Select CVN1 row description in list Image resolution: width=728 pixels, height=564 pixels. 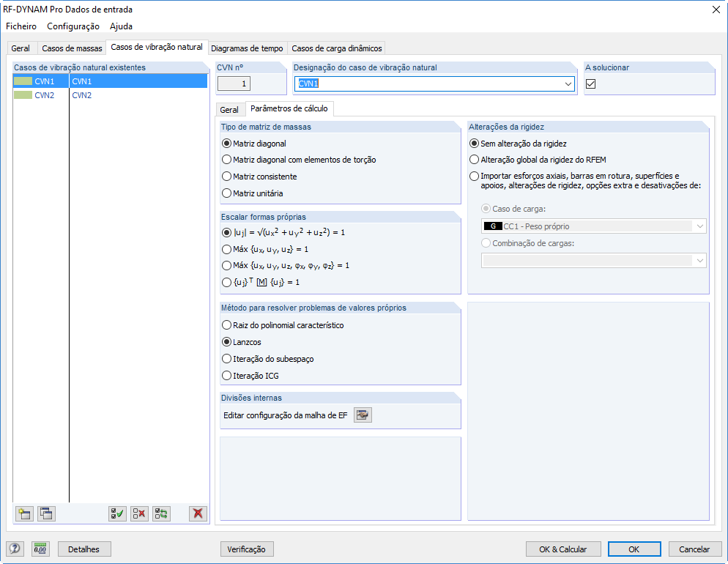coord(138,81)
